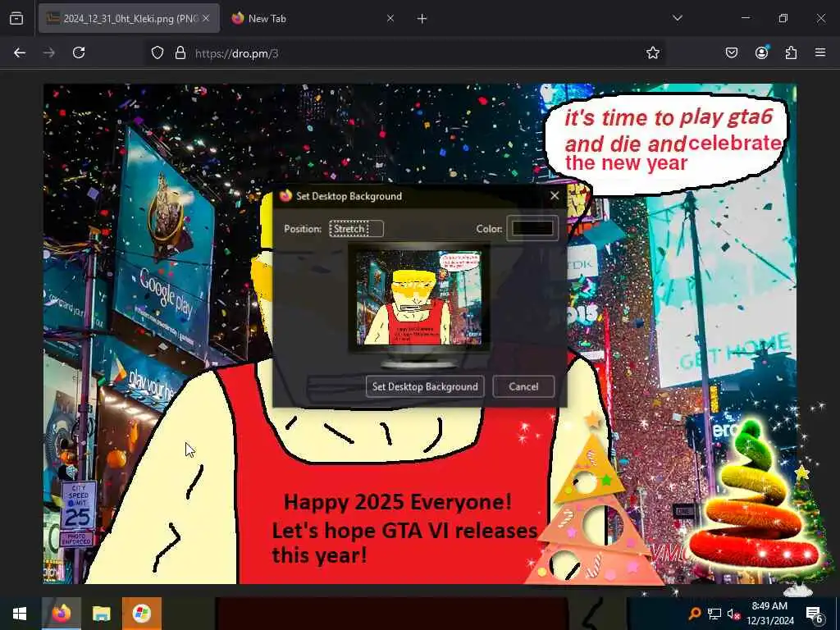Expand the list all tabs chevron
Viewport: 840px width, 630px height.
click(x=677, y=18)
